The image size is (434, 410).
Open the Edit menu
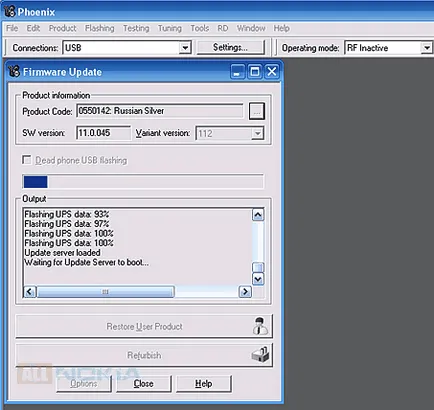33,28
